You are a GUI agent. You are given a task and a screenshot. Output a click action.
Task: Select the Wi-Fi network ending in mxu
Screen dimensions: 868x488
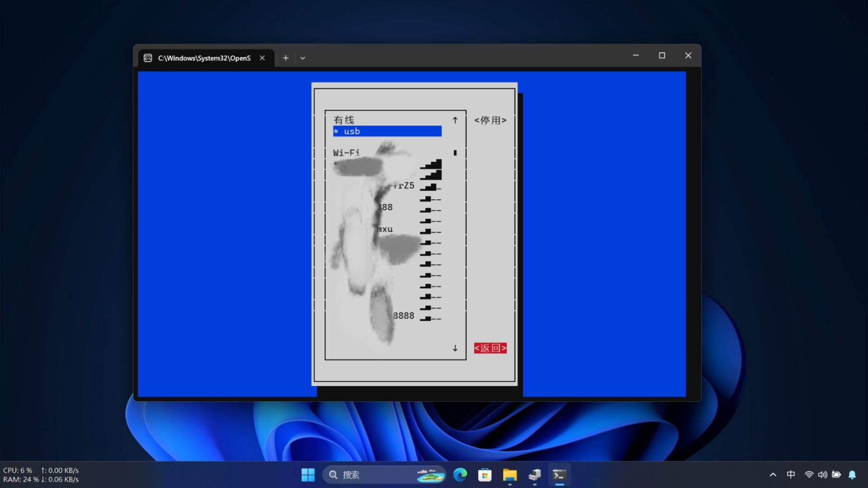point(385,229)
